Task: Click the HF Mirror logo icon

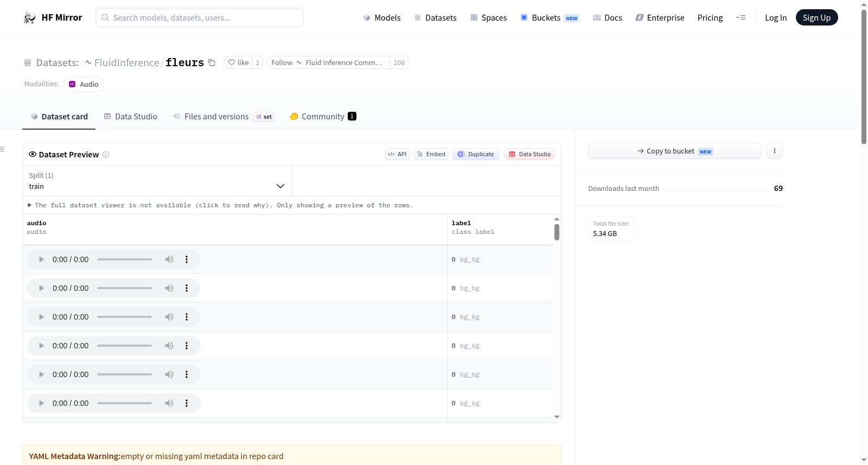Action: pyautogui.click(x=30, y=18)
